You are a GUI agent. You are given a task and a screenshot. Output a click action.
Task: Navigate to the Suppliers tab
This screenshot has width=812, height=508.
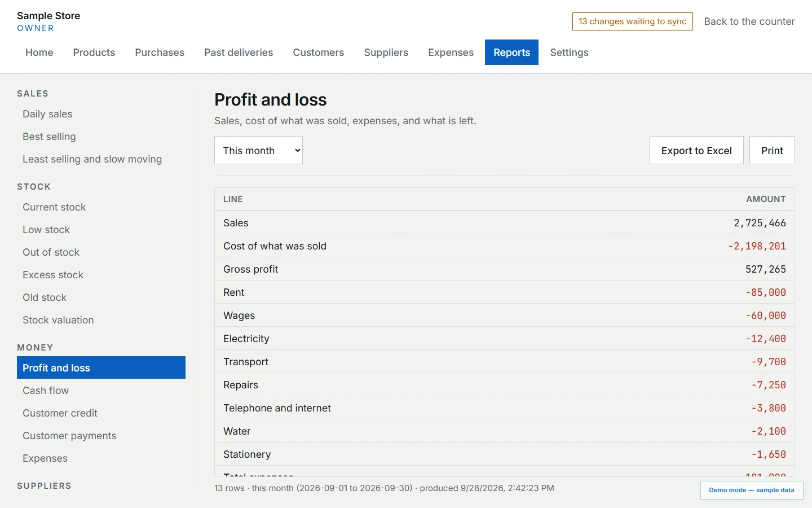click(x=386, y=52)
